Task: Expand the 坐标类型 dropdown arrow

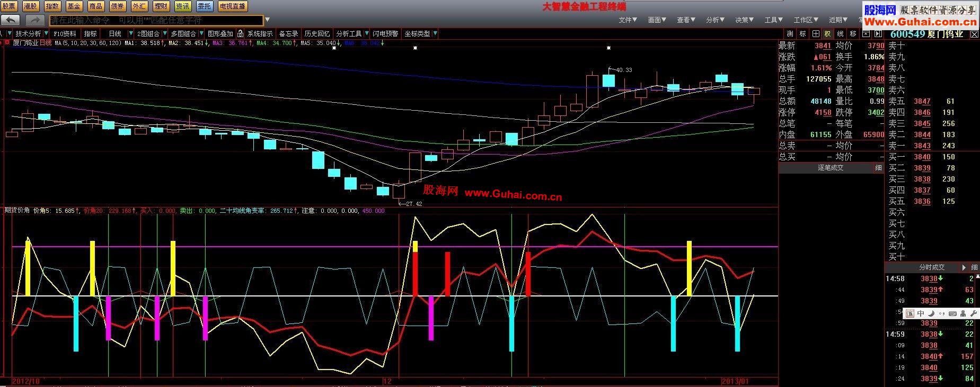Action: tap(435, 33)
